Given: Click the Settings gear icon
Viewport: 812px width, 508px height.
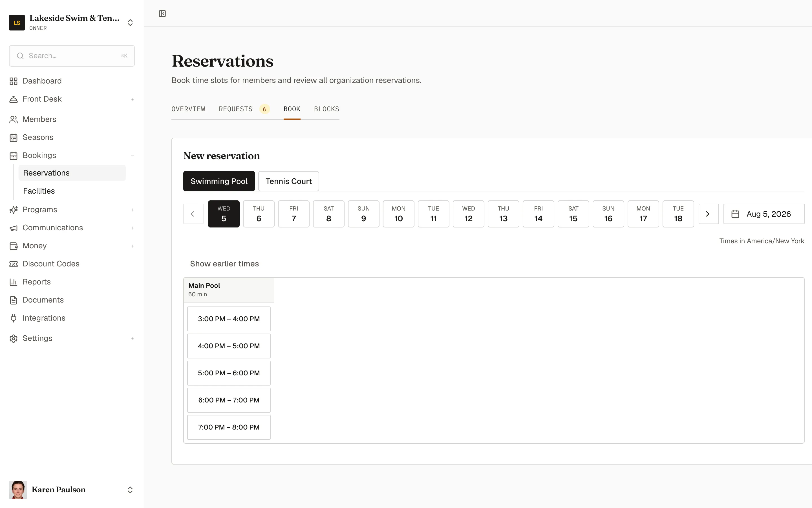Looking at the screenshot, I should click(14, 338).
